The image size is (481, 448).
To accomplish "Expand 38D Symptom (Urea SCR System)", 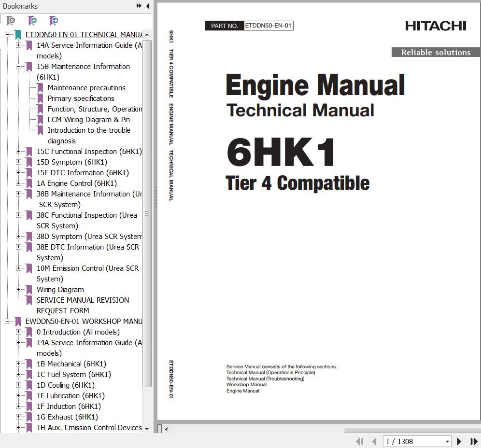I will click(x=18, y=236).
